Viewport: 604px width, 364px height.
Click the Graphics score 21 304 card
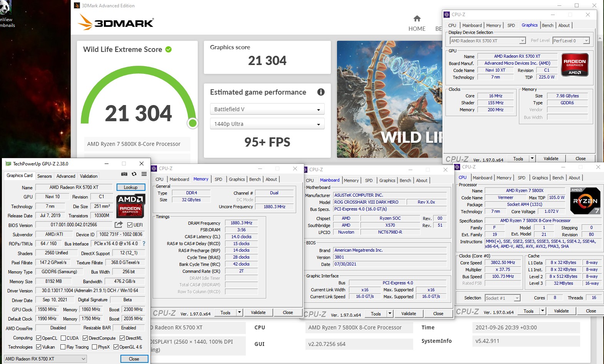(x=267, y=57)
